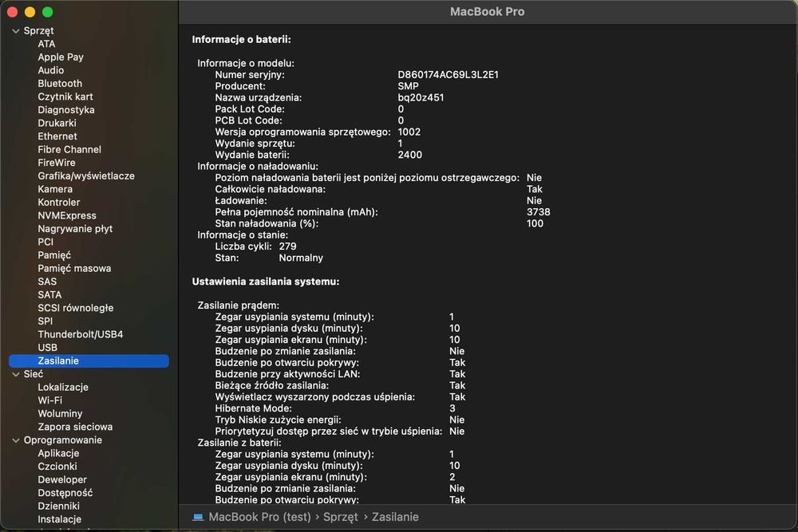Open Lokalizacje under Sieć
Viewport: 798px width, 532px height.
[x=63, y=388]
